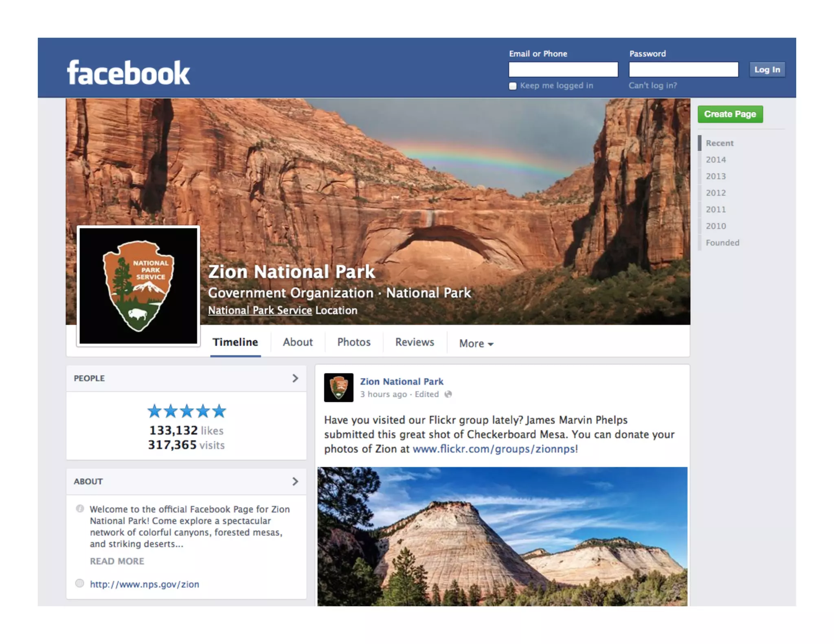The width and height of the screenshot is (834, 644).
Task: Click the Facebook logo in header
Action: (x=128, y=73)
